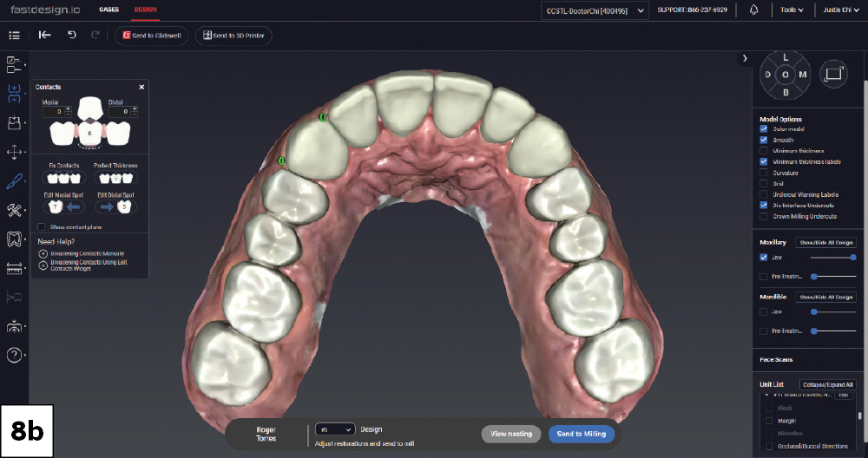Screen dimensions: 868x458
Task: Open the checklist tool in the left sidebar
Action: (14, 64)
